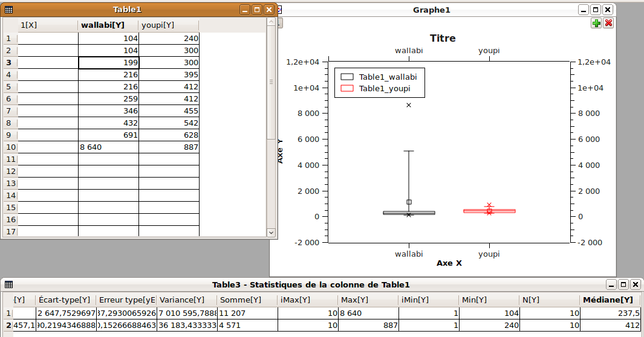
Task: Click the Table3 window grid icon
Action: (x=8, y=284)
